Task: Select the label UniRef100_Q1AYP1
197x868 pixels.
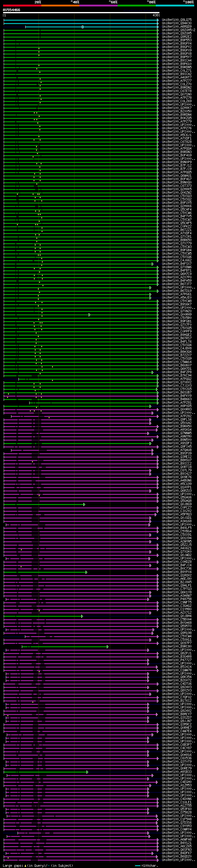Action: click(x=176, y=487)
